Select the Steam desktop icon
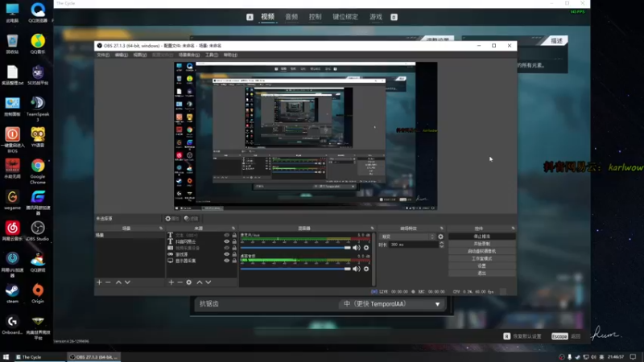The height and width of the screenshot is (362, 644). point(12,294)
